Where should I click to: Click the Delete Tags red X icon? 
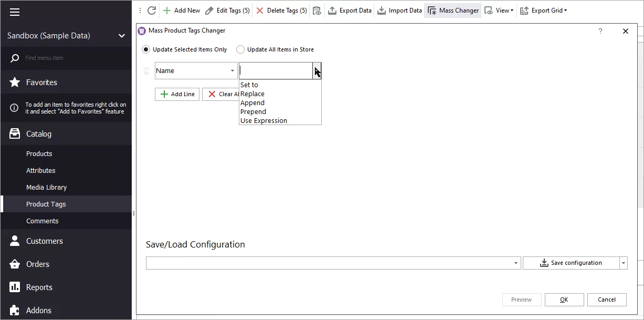coord(261,10)
